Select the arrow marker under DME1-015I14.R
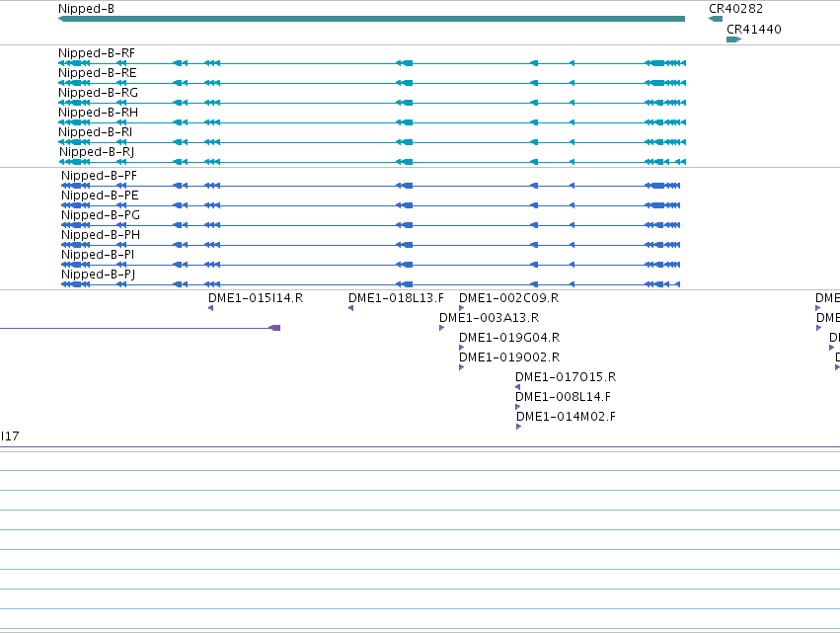840x633 pixels. click(x=210, y=308)
